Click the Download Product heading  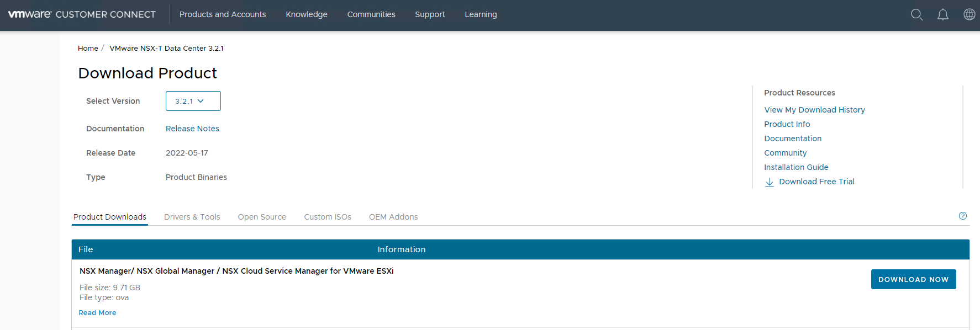147,73
